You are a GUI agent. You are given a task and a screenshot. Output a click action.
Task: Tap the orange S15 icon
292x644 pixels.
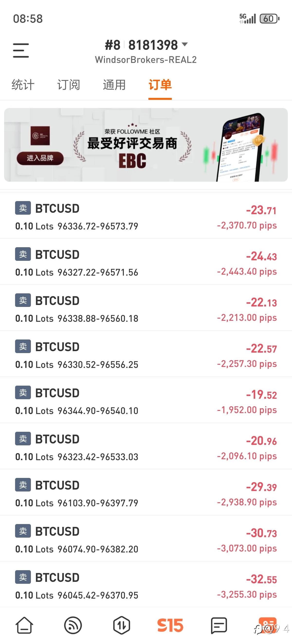click(x=170, y=625)
